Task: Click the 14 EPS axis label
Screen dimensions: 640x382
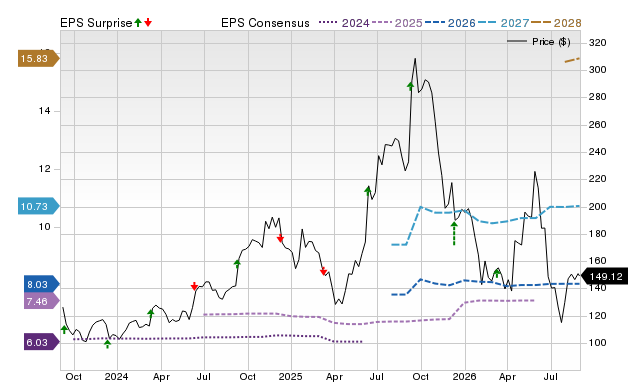Action: [x=44, y=111]
